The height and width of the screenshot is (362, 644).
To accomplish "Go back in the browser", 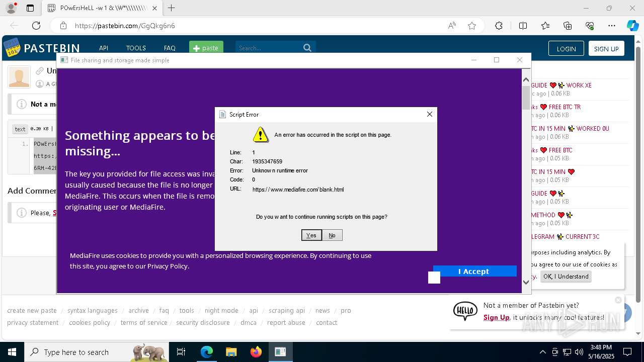I will pyautogui.click(x=14, y=26).
